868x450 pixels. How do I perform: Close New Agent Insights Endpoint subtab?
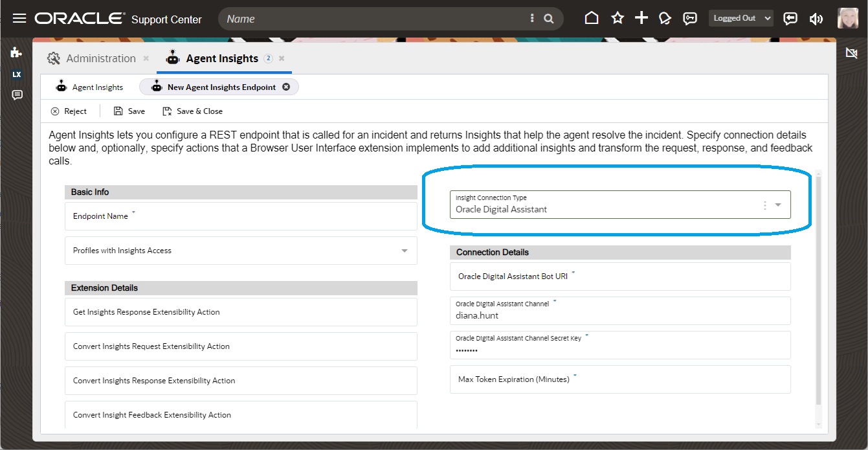(x=286, y=87)
